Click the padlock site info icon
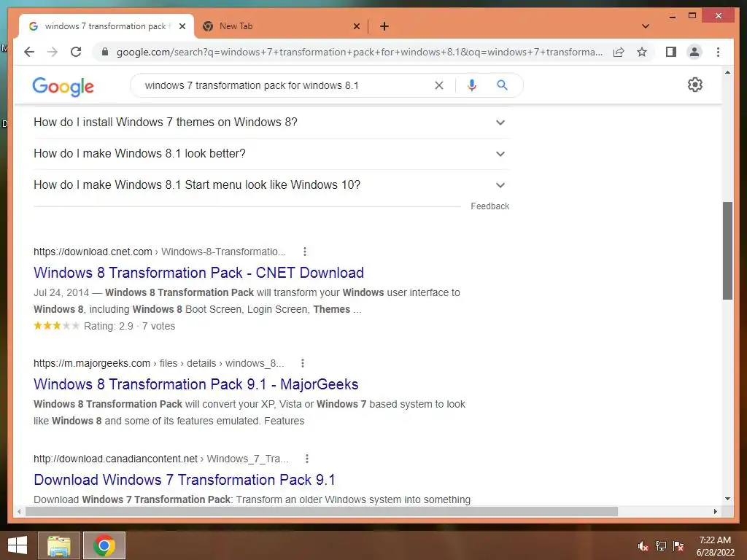The width and height of the screenshot is (747, 560). click(105, 52)
